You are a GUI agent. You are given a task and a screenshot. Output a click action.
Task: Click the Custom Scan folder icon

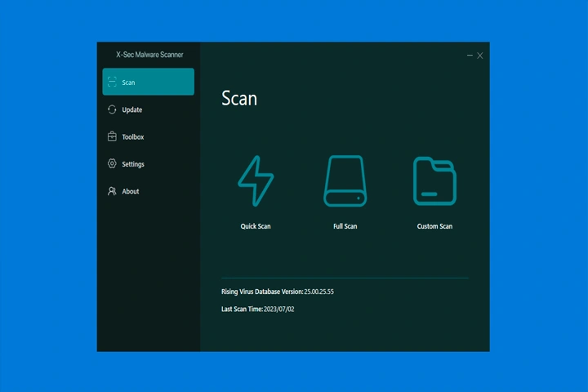[434, 181]
